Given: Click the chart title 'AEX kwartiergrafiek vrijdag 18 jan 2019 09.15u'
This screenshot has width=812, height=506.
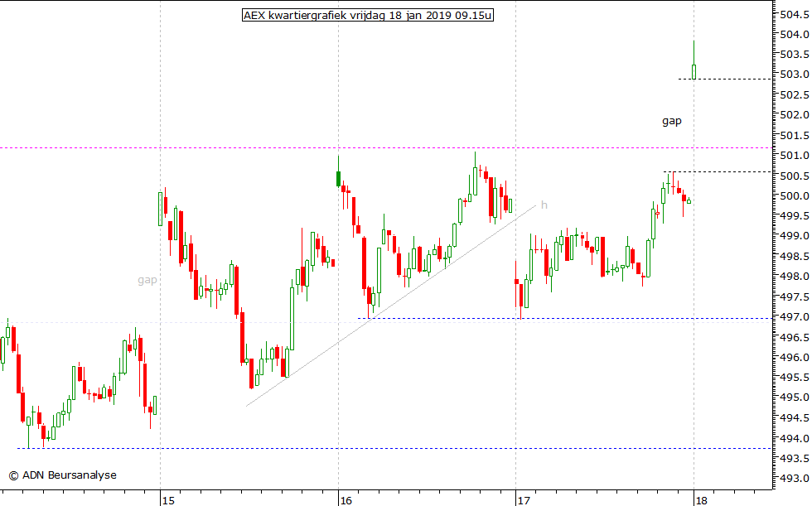Looking at the screenshot, I should pyautogui.click(x=368, y=16).
